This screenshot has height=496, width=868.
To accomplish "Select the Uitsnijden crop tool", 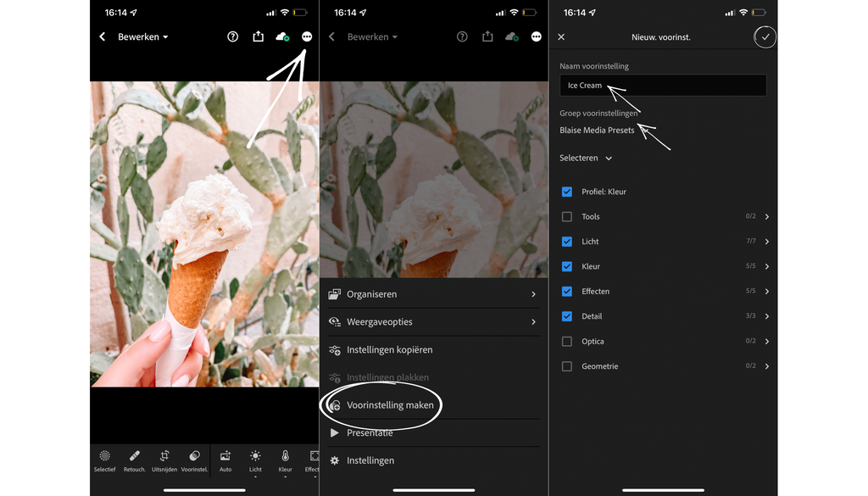I will point(164,459).
